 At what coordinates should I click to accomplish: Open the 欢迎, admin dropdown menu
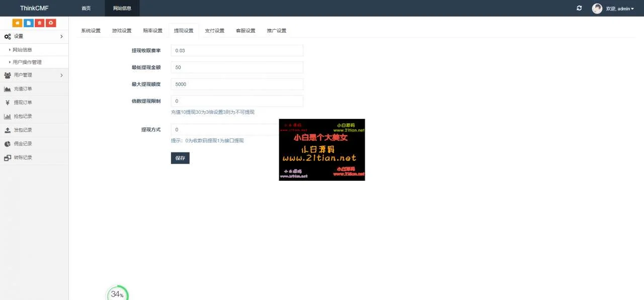[620, 9]
